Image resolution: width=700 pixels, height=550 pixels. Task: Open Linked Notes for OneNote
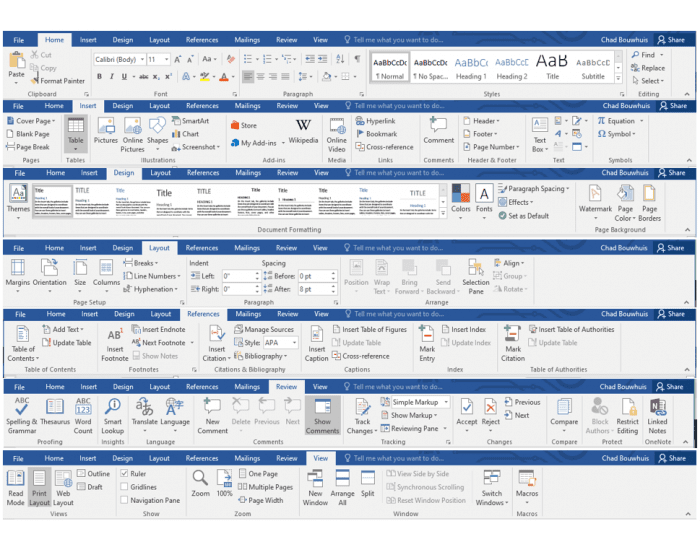click(x=657, y=416)
